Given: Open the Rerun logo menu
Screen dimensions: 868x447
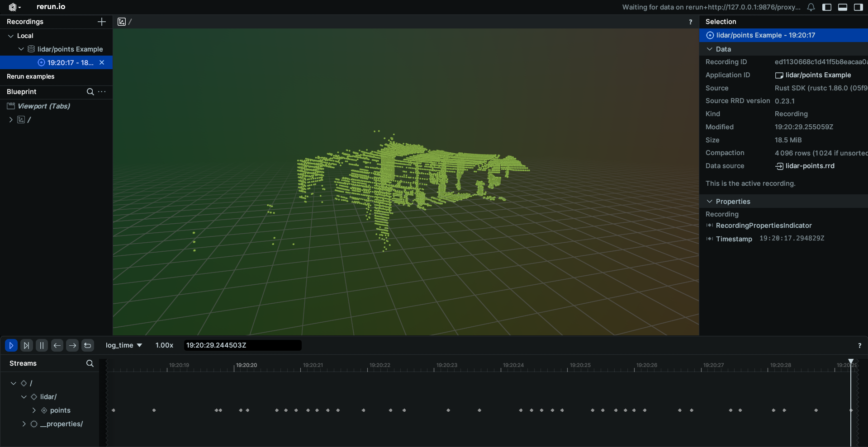Looking at the screenshot, I should [14, 7].
